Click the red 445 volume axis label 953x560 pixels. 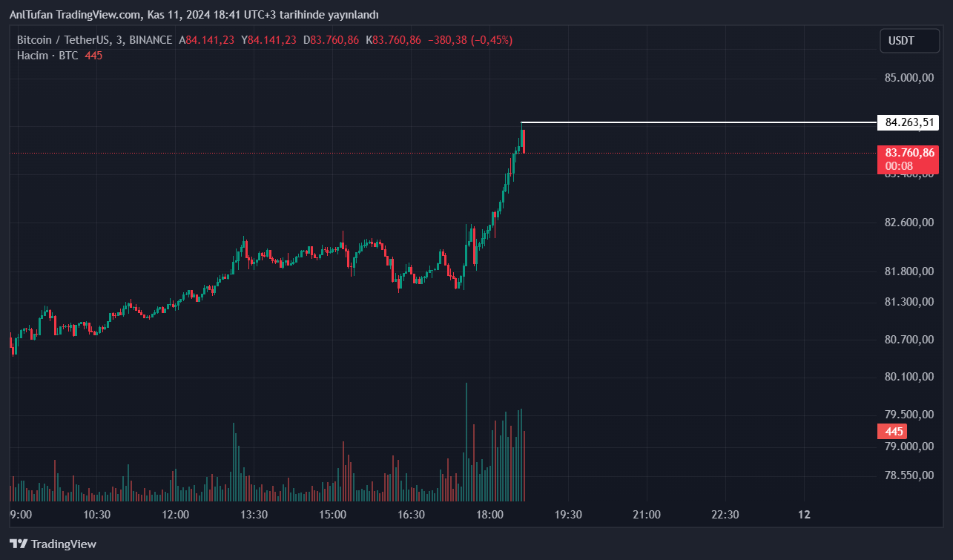pyautogui.click(x=893, y=432)
